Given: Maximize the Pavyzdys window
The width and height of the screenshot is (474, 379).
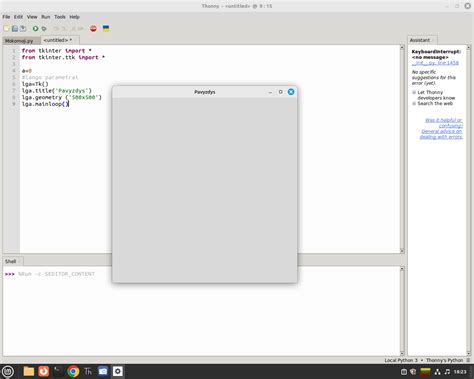Looking at the screenshot, I should (x=280, y=92).
